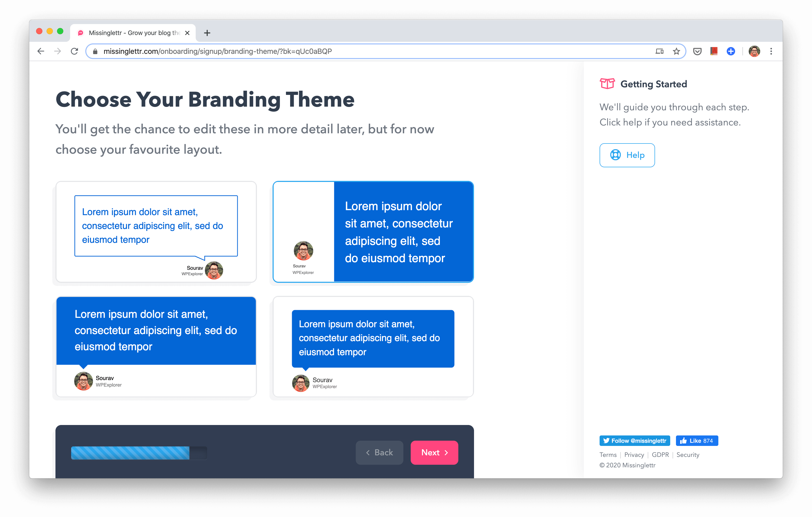Open the Privacy link in footer
Screen dimensions: 812x517
(x=634, y=454)
